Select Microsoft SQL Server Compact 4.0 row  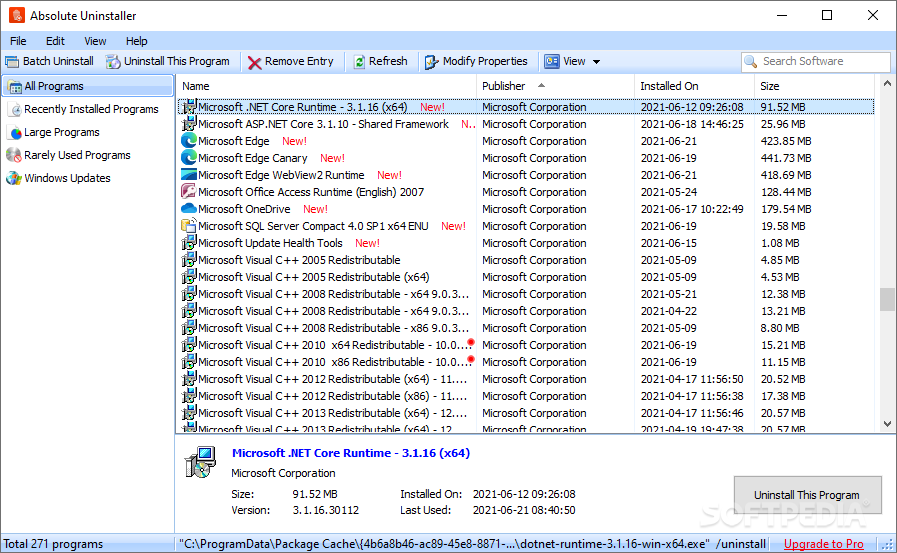tap(526, 226)
